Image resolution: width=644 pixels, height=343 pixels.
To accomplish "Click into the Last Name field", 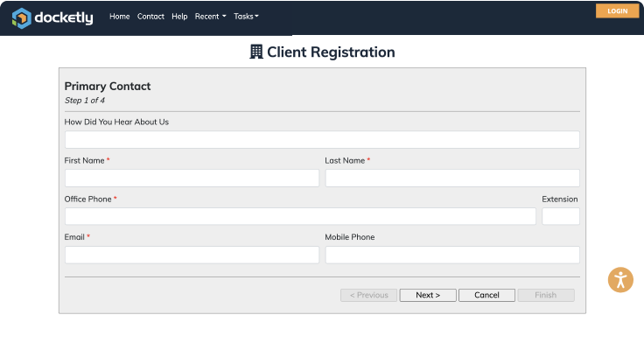I will click(x=452, y=178).
